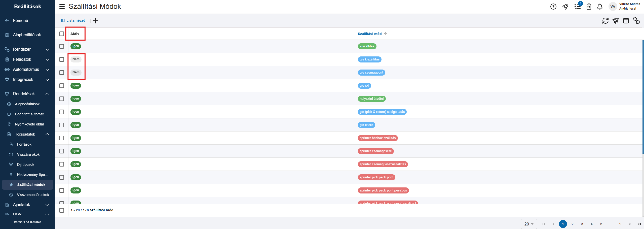Image resolution: width=644 pixels, height=229 pixels.
Task: Check the select-all header checkbox
Action: pos(62,34)
